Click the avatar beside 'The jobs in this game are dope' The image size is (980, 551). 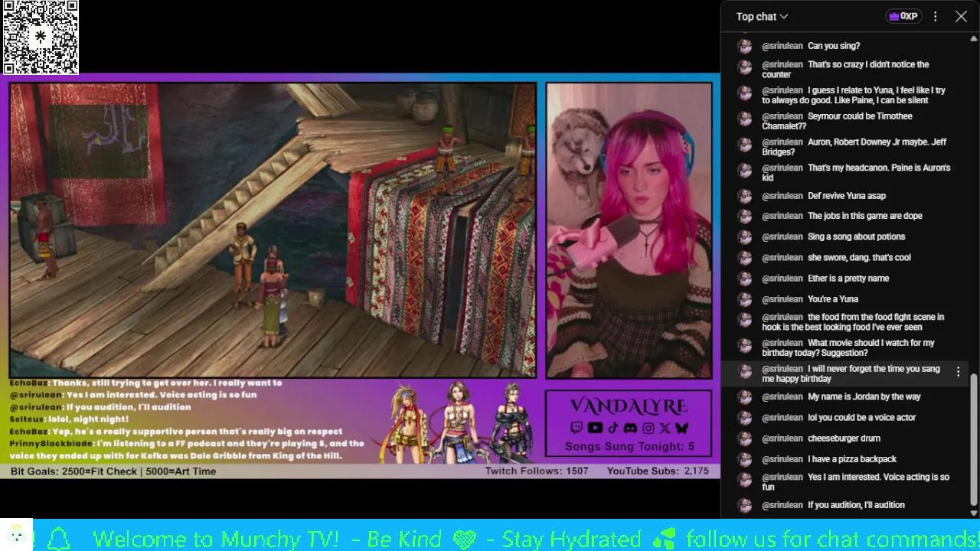click(x=744, y=217)
